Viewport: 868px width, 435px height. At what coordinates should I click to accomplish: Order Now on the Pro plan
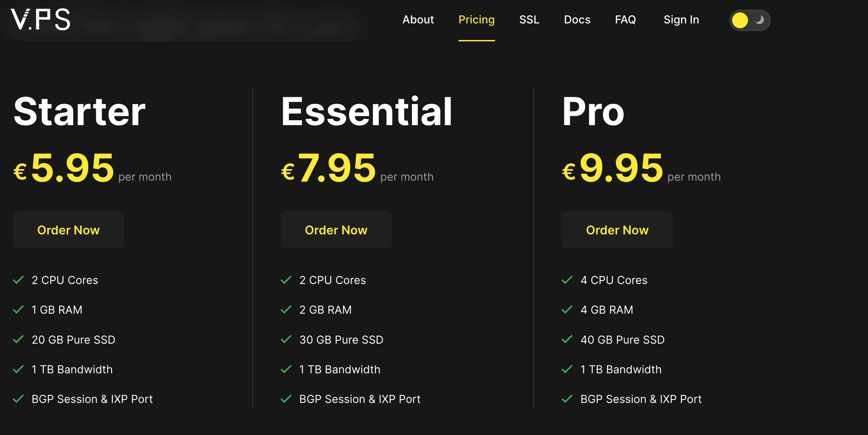[618, 230]
